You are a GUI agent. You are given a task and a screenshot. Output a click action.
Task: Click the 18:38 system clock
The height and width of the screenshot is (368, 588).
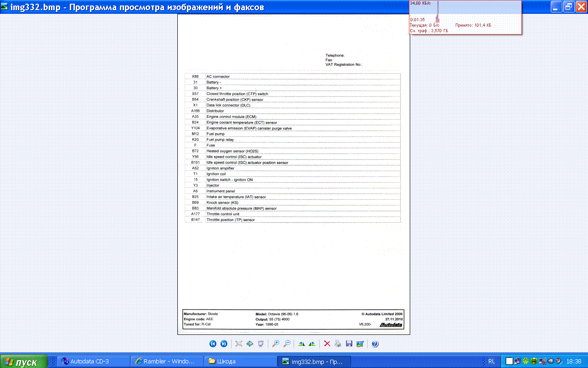[x=574, y=362]
